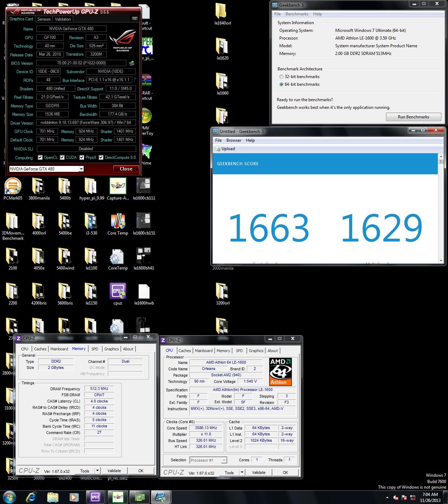The image size is (448, 504).
Task: Open the le1660 folder
Action: 223,84
